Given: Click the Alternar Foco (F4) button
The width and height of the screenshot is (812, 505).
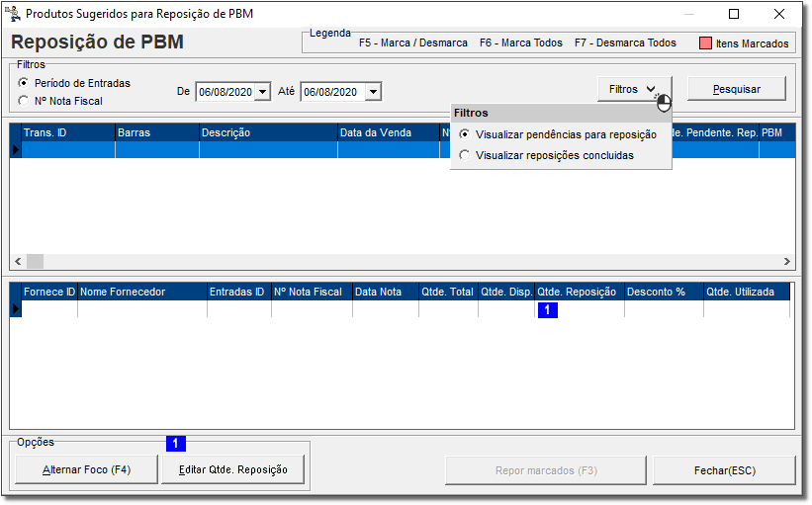Looking at the screenshot, I should (x=86, y=469).
